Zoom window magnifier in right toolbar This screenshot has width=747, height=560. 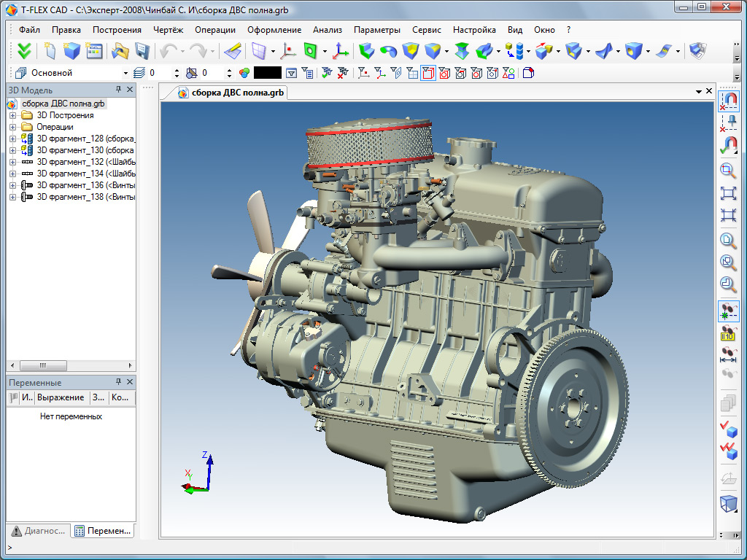coord(728,170)
